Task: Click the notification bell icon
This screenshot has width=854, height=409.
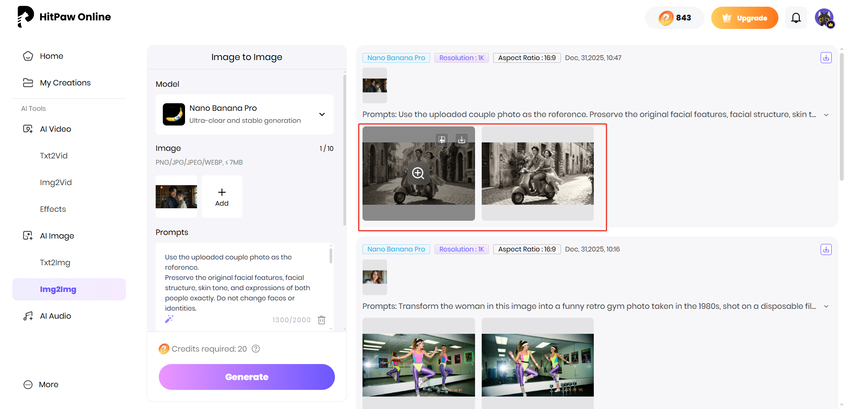Action: coord(796,18)
